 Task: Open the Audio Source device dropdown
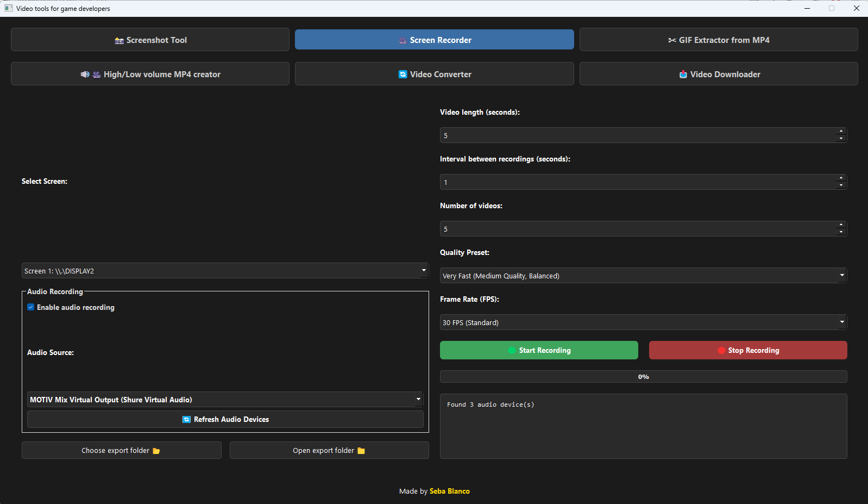click(225, 400)
